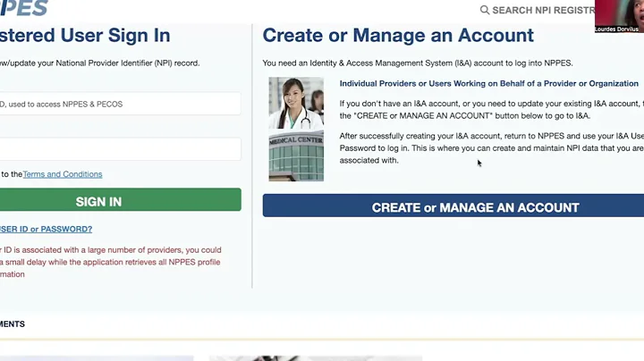
Task: Click the search magnifier icon
Action: tap(485, 10)
